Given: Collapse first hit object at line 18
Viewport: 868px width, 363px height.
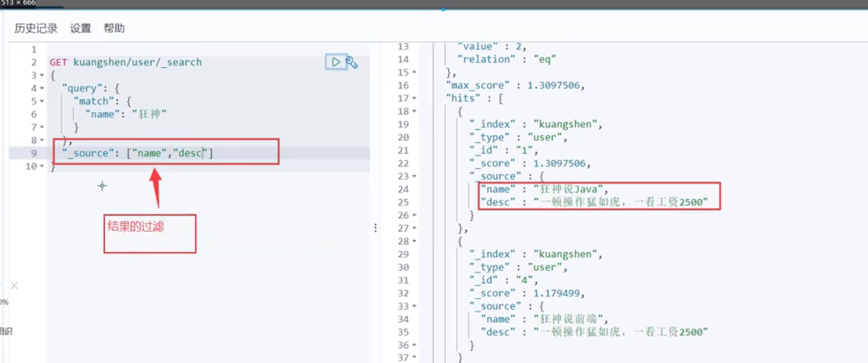Looking at the screenshot, I should coord(414,111).
